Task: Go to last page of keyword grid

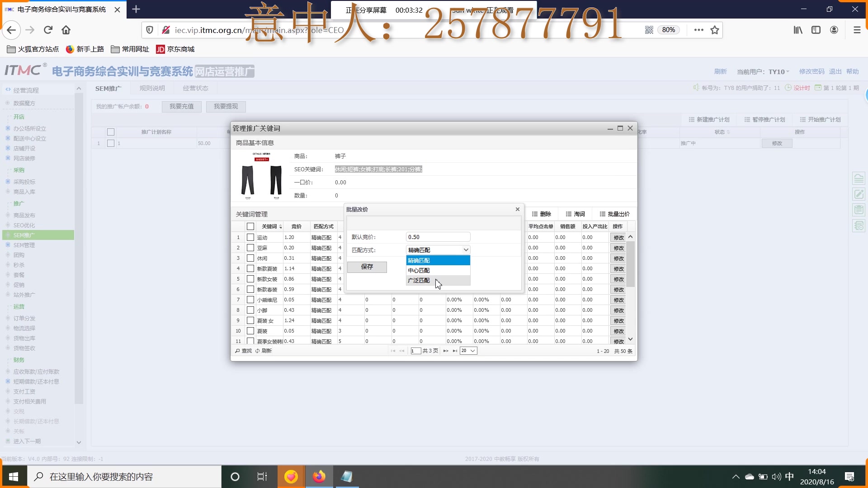Action: click(455, 351)
